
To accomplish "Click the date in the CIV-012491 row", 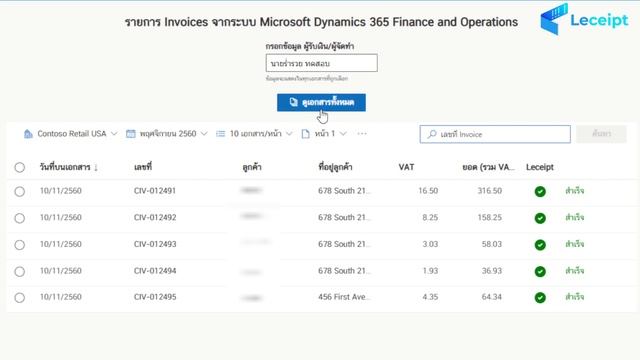I will click(x=60, y=191).
